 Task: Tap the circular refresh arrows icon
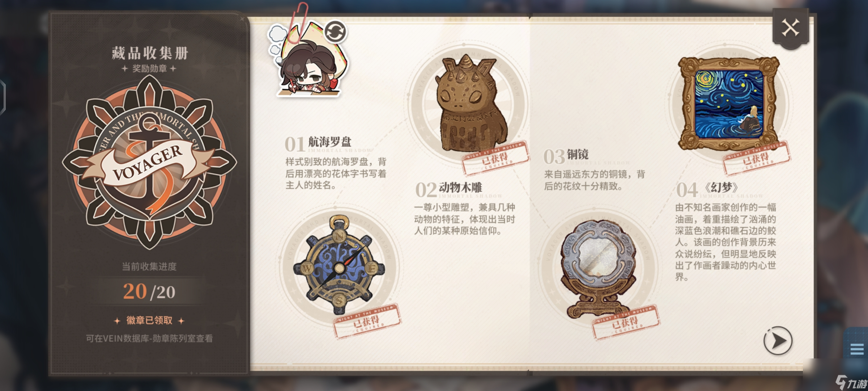[x=335, y=31]
